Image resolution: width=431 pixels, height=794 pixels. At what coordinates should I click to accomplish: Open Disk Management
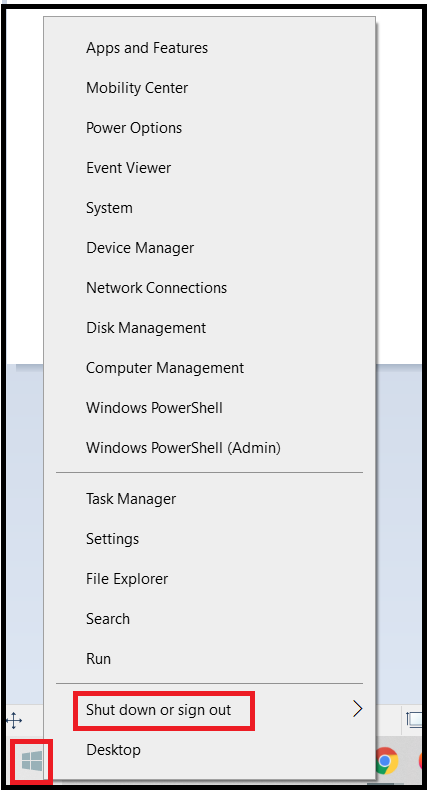(146, 328)
